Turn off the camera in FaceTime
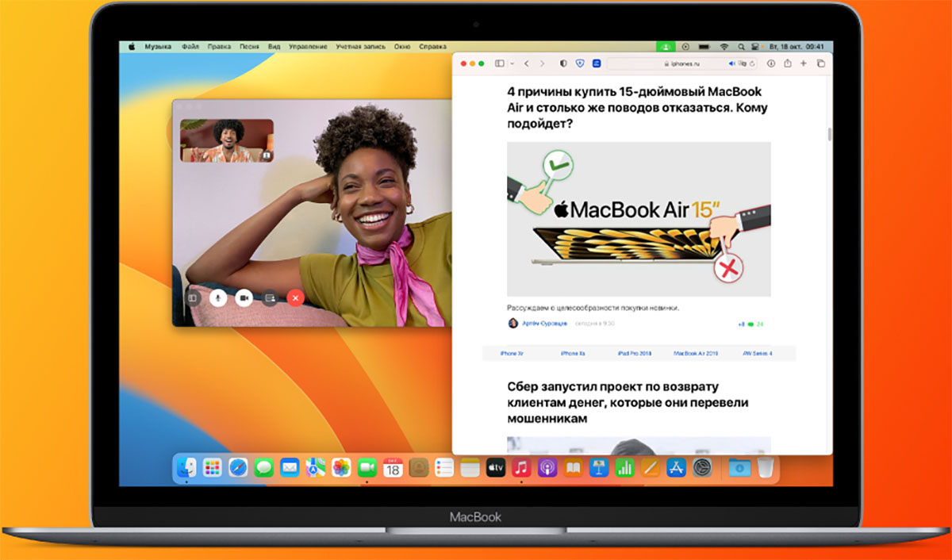Image resolution: width=952 pixels, height=560 pixels. coord(244,297)
